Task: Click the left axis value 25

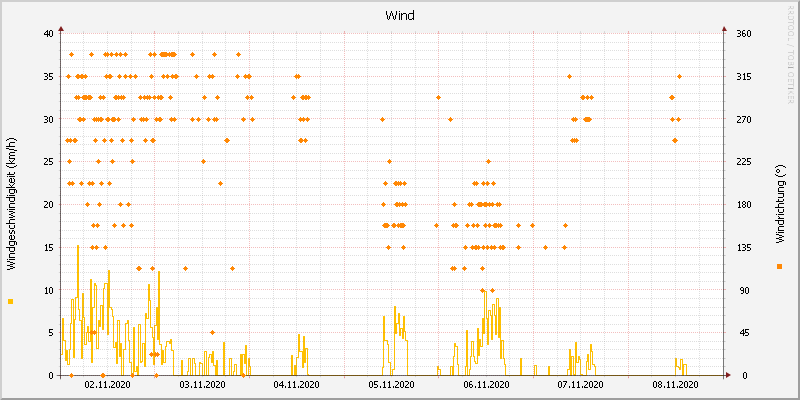Action: point(48,162)
